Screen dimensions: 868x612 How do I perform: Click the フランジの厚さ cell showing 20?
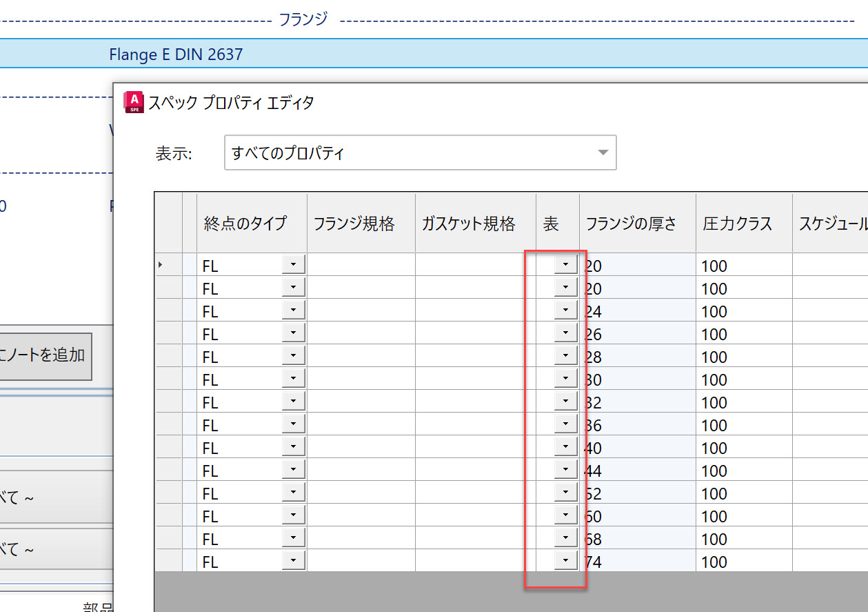(x=634, y=265)
